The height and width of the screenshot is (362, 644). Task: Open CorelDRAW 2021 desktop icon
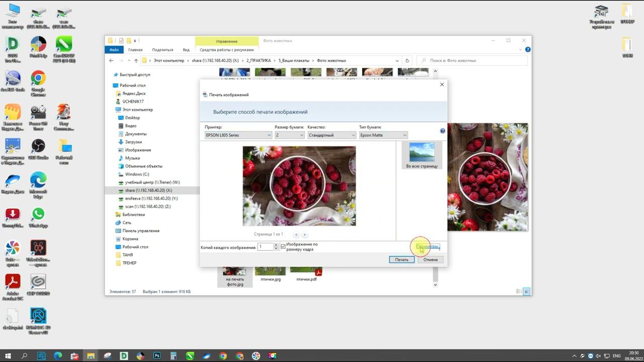[x=64, y=50]
